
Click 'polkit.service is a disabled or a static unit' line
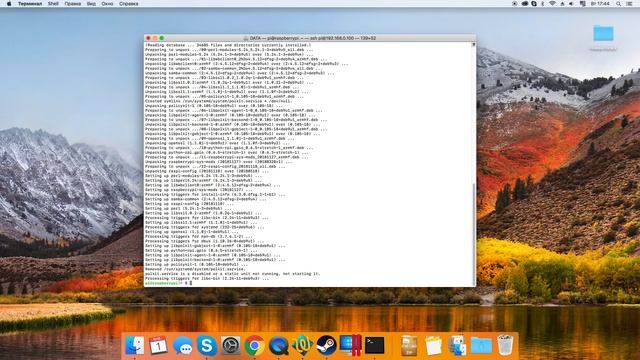233,274
